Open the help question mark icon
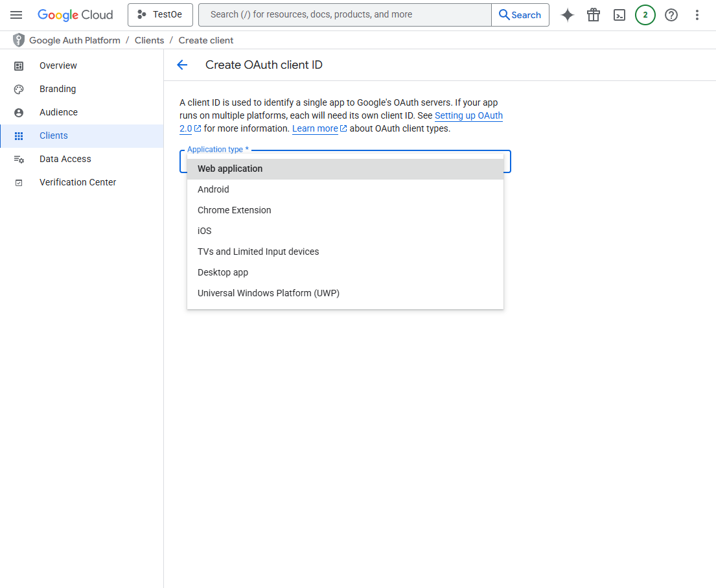 click(671, 15)
